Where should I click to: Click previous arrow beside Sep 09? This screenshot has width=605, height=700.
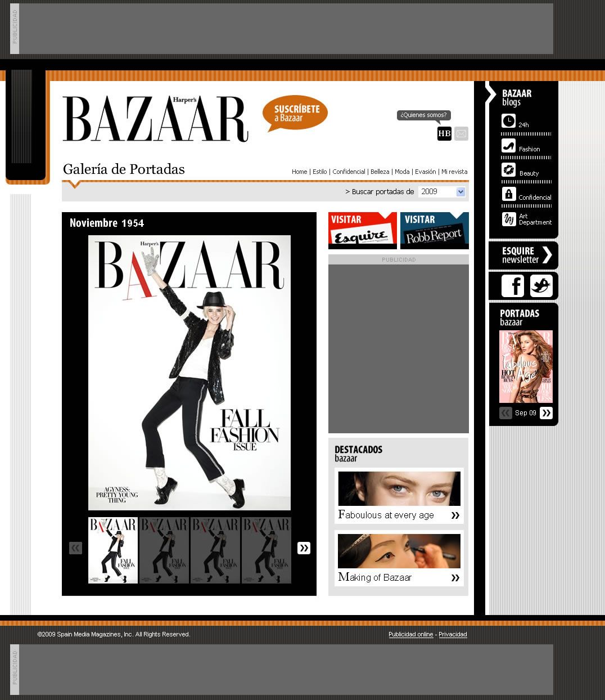[505, 413]
